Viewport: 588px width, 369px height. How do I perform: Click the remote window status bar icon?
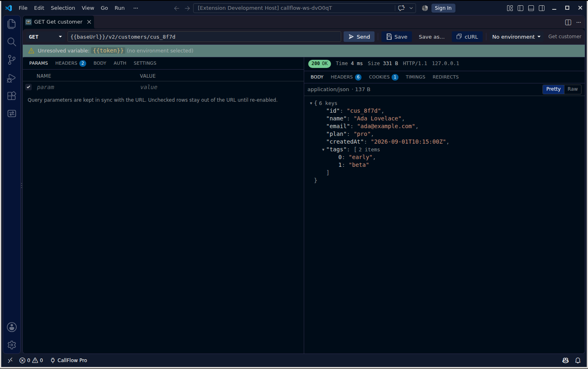pos(10,360)
